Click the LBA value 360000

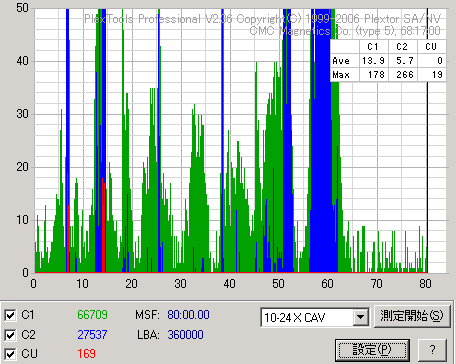(185, 334)
